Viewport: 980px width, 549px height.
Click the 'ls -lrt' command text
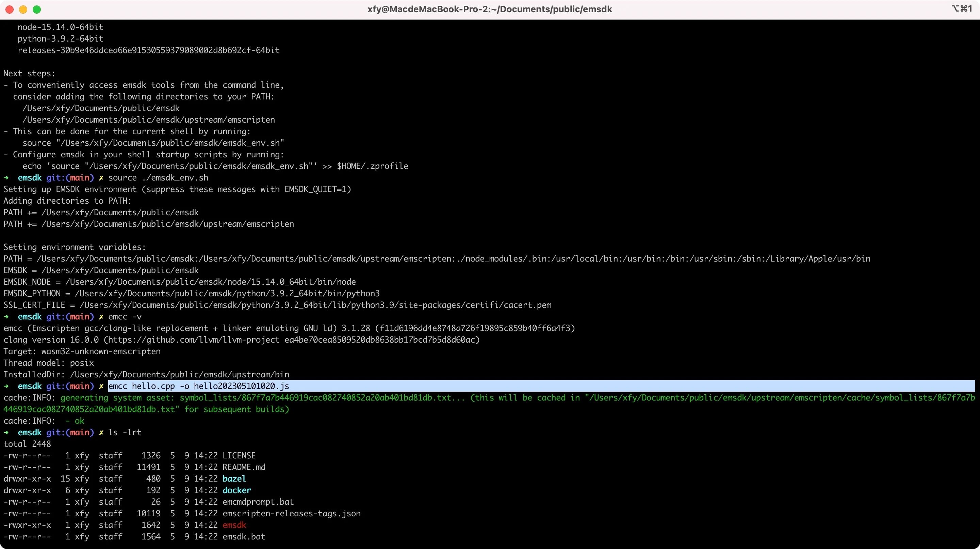pos(125,433)
